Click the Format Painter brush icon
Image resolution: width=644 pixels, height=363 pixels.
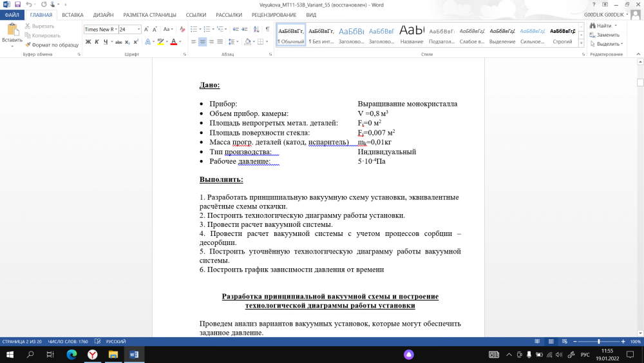click(x=28, y=45)
